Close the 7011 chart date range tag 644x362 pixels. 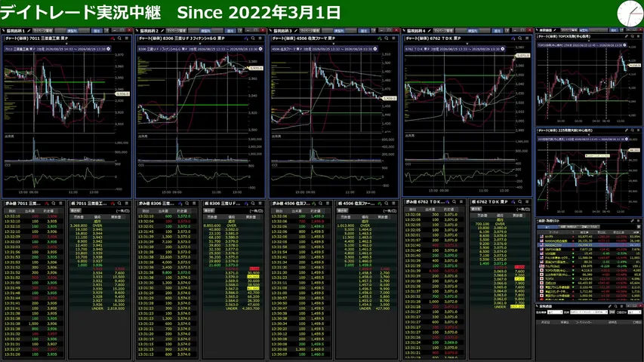(x=109, y=49)
